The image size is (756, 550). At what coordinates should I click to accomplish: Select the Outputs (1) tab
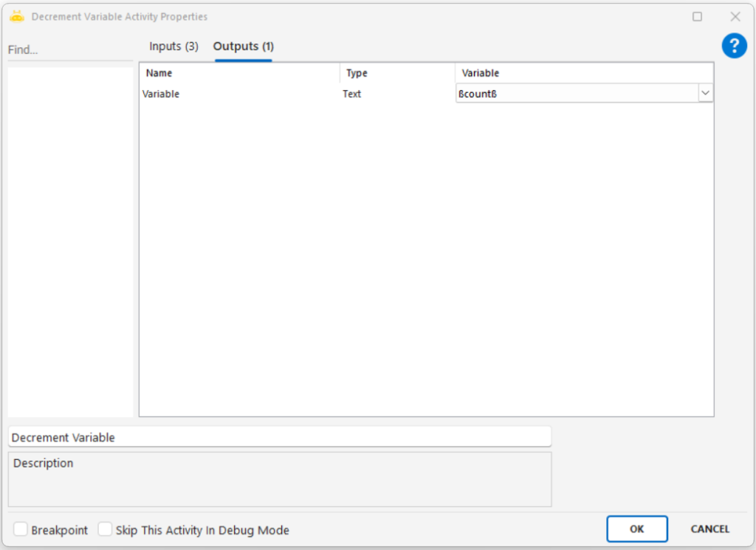click(244, 47)
